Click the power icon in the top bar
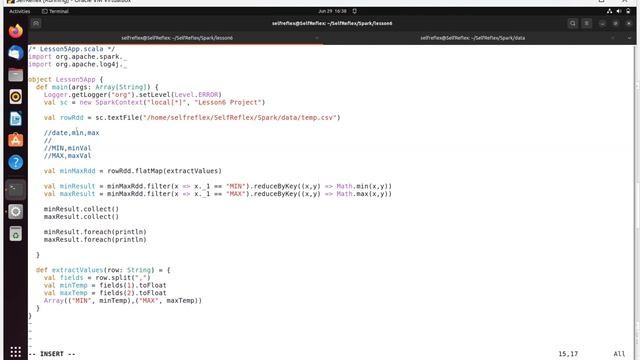Viewport: 640px width, 360px height. (x=628, y=11)
